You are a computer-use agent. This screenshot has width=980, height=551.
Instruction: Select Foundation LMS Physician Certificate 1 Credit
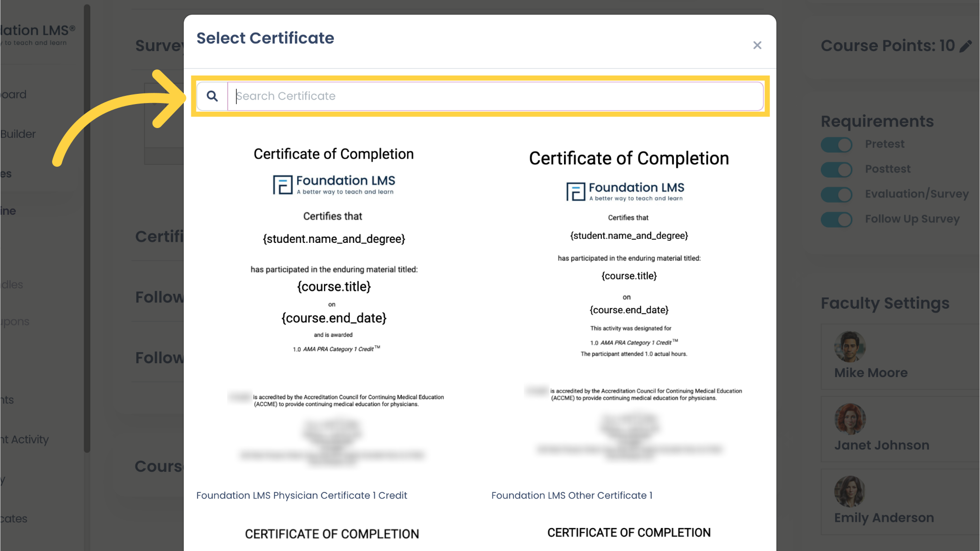coord(302,496)
